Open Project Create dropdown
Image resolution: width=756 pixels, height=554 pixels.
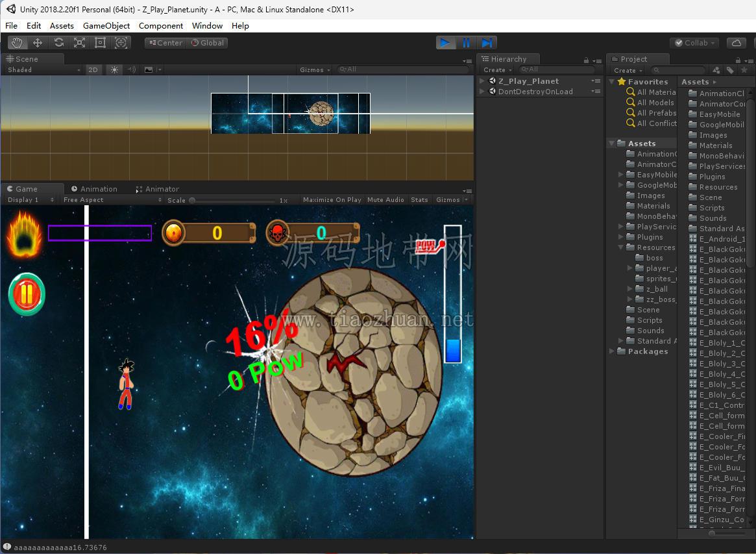pos(628,70)
